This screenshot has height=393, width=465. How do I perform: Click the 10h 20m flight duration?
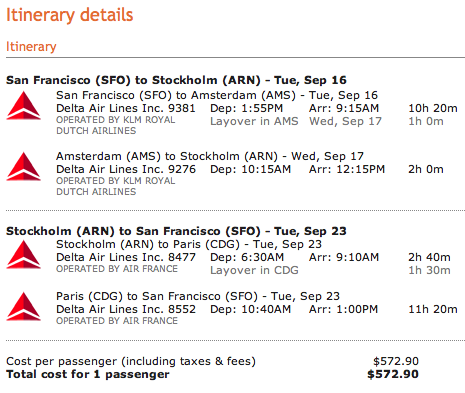433,108
